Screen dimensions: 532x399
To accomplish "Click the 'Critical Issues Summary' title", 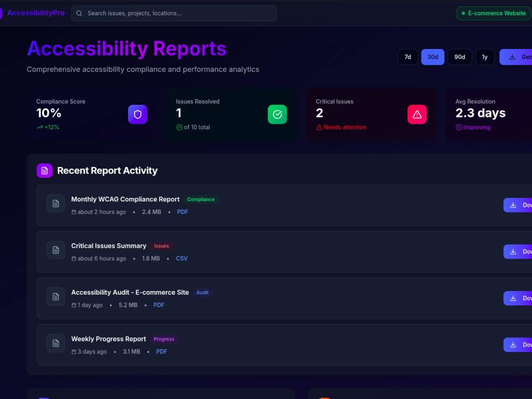I will coord(109,246).
